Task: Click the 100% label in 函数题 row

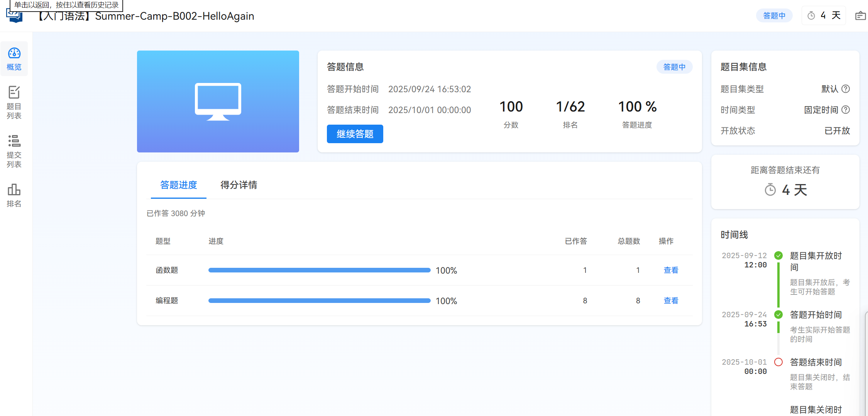Action: pyautogui.click(x=446, y=271)
